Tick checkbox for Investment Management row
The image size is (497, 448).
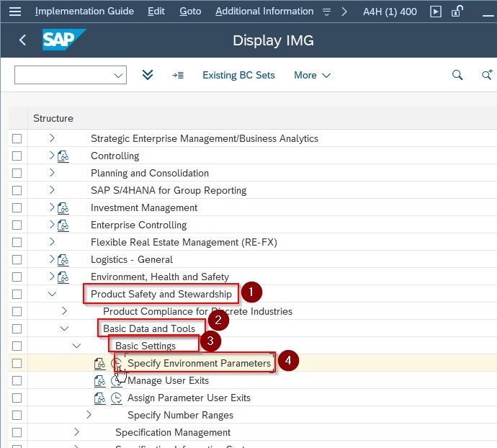pyautogui.click(x=17, y=208)
